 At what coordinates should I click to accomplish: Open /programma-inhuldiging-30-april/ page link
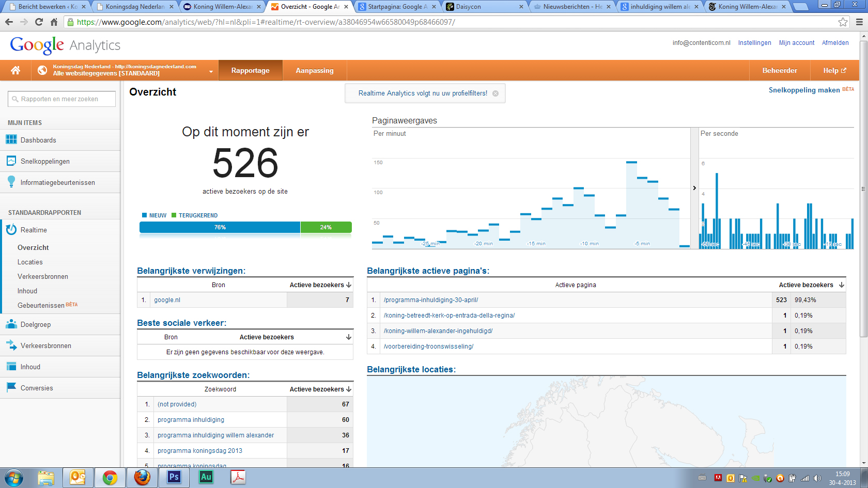pos(431,300)
